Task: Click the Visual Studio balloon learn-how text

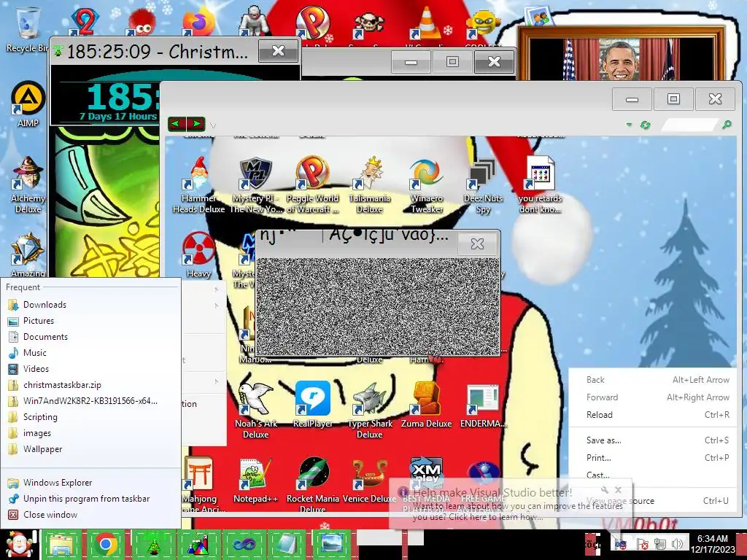Action: 517,511
